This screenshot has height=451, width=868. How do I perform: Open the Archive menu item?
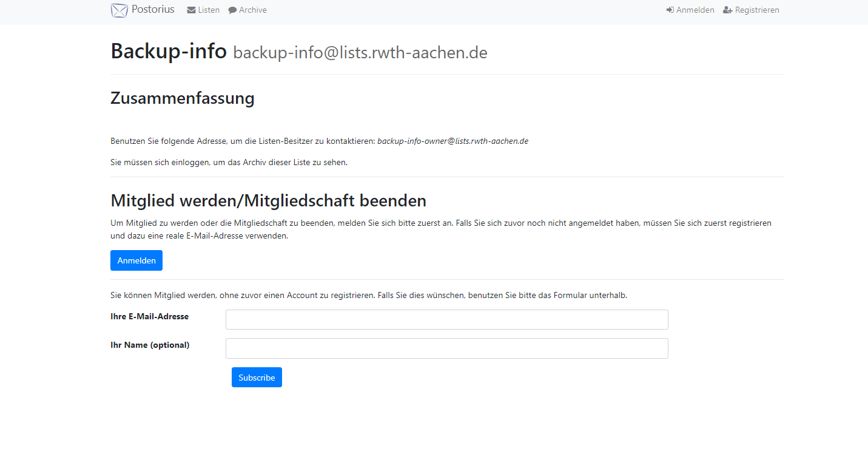(x=253, y=10)
